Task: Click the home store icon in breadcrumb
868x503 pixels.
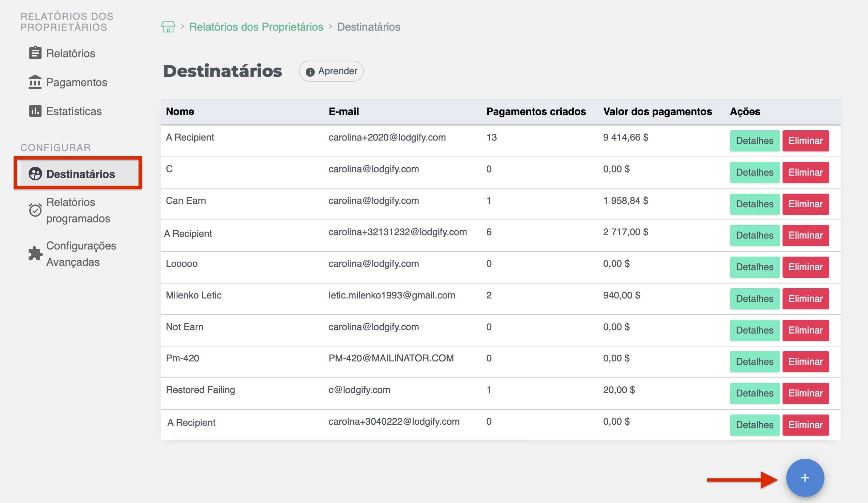Action: (x=168, y=27)
